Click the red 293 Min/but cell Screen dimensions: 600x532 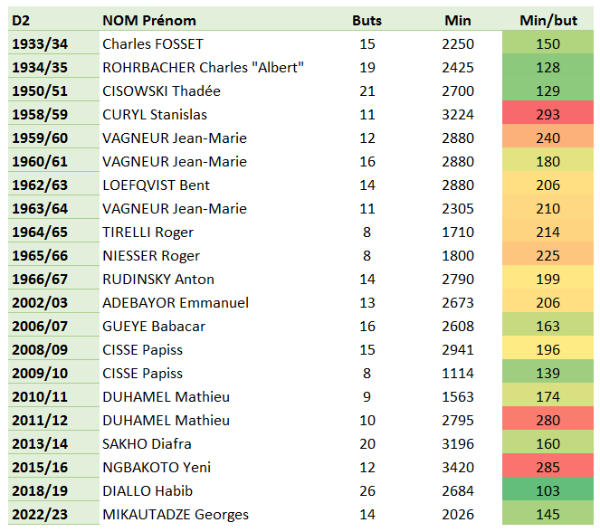[x=548, y=114]
